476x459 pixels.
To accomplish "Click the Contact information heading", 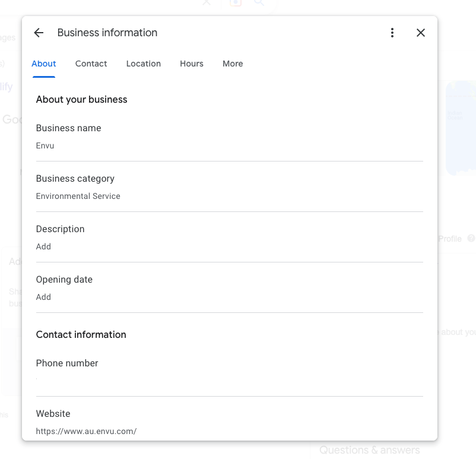I will 81,335.
